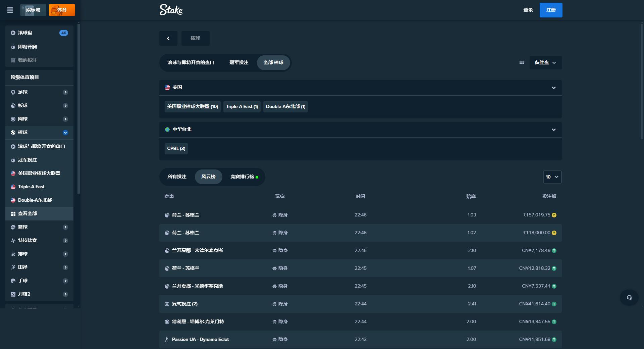The height and width of the screenshot is (349, 644).
Task: Select 滚球与即将开赛的盘口 tab at the top
Action: tap(191, 63)
